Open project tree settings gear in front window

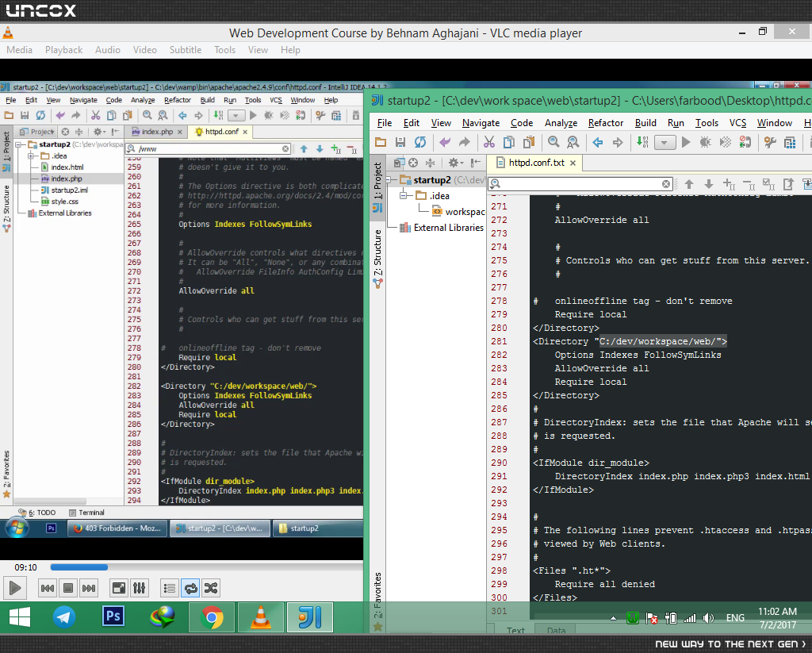point(454,163)
